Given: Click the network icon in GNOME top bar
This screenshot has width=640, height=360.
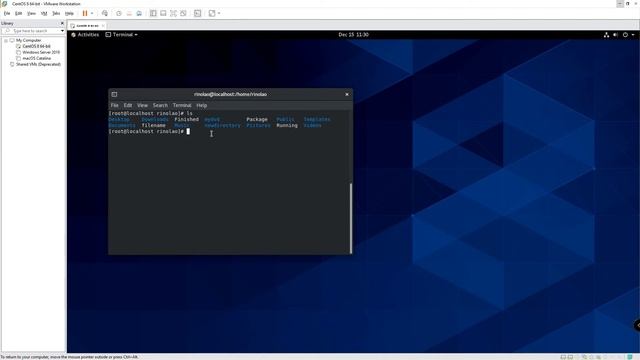Looking at the screenshot, I should click(606, 35).
